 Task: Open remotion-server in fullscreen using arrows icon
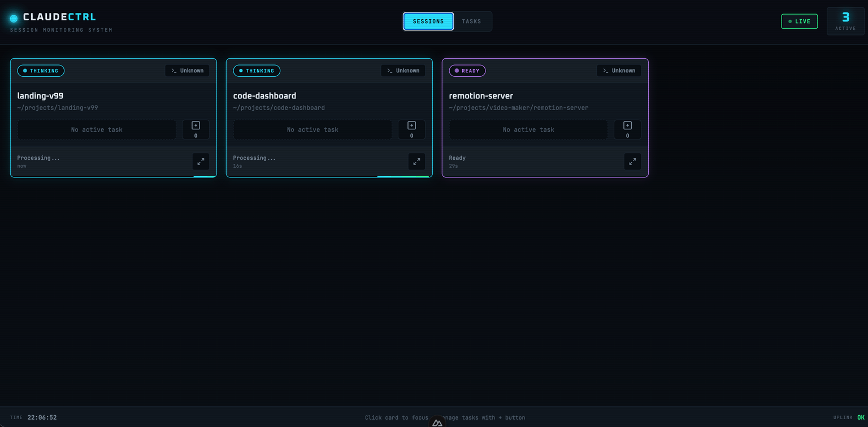[x=632, y=162]
